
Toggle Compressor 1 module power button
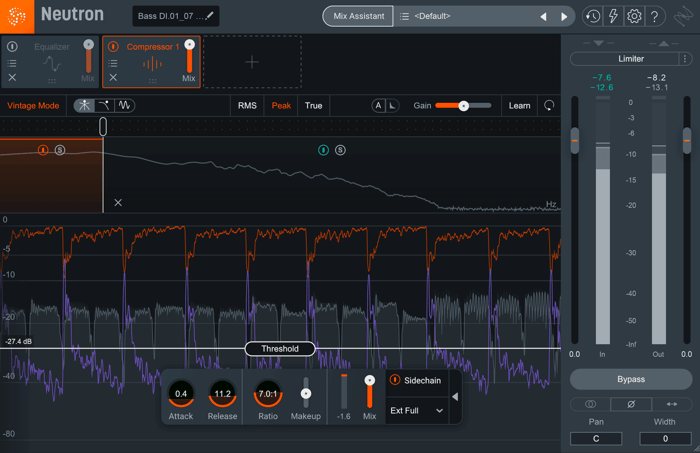(113, 46)
